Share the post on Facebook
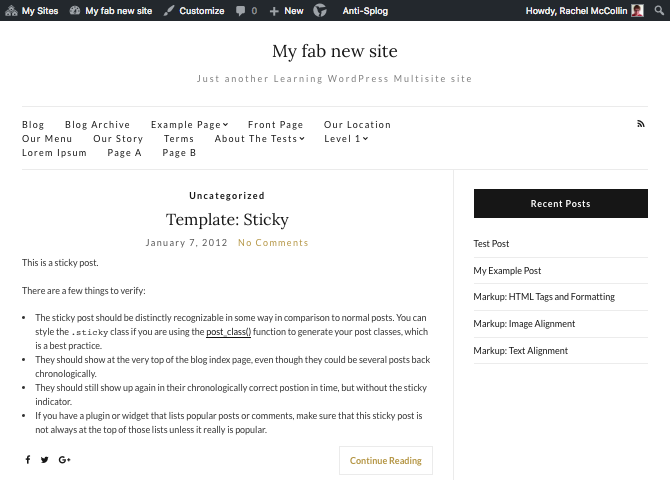Screen dimensions: 670x480 [28, 460]
